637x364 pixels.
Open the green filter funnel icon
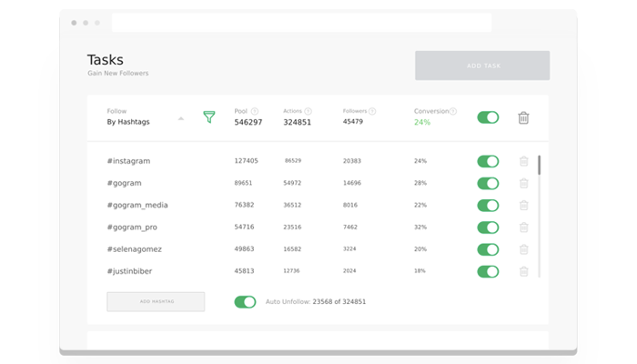(x=208, y=117)
